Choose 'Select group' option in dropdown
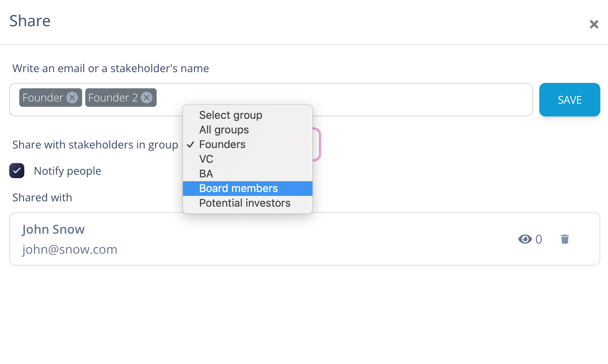 click(x=248, y=115)
